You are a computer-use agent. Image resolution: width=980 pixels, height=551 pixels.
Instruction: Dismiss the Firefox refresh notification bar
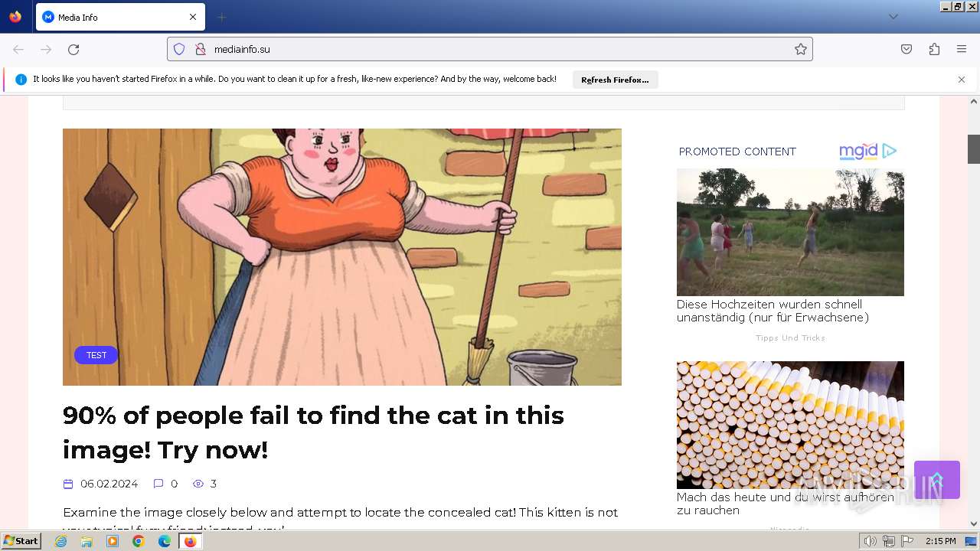[962, 80]
